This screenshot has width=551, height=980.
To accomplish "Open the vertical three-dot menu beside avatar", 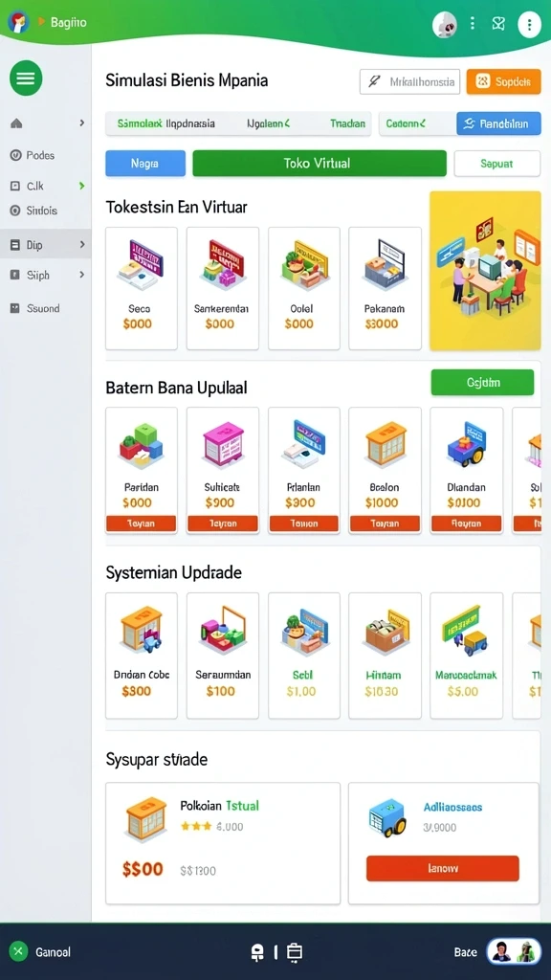I will 473,24.
